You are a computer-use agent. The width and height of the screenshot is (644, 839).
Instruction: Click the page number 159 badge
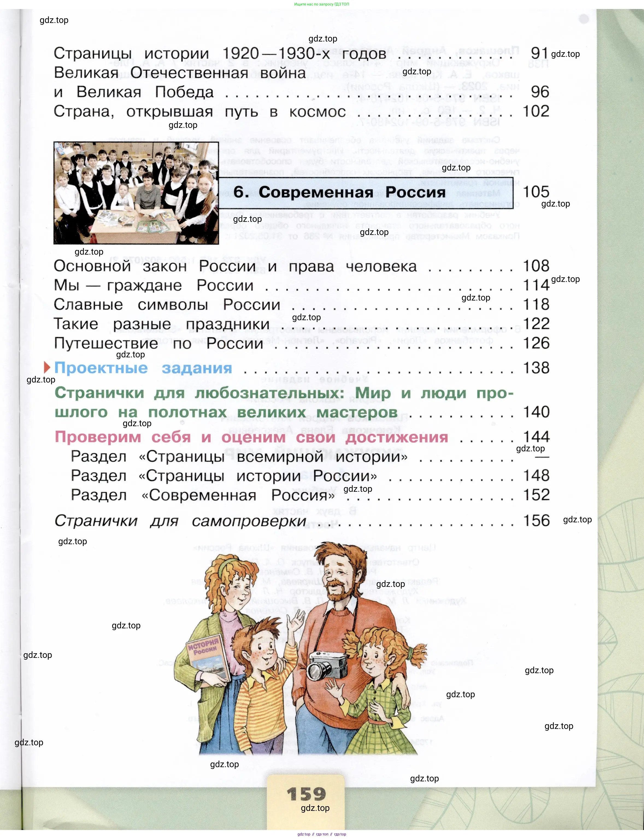point(306,794)
